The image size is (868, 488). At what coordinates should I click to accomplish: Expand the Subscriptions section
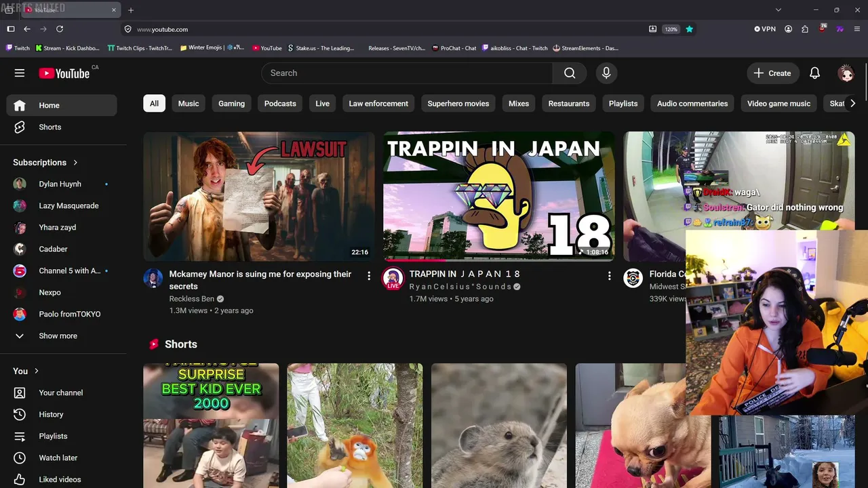pos(45,162)
